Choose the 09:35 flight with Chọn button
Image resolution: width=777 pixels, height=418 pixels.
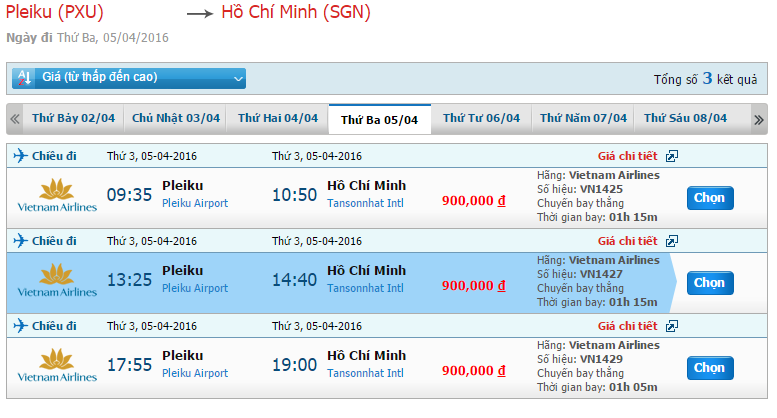point(710,198)
